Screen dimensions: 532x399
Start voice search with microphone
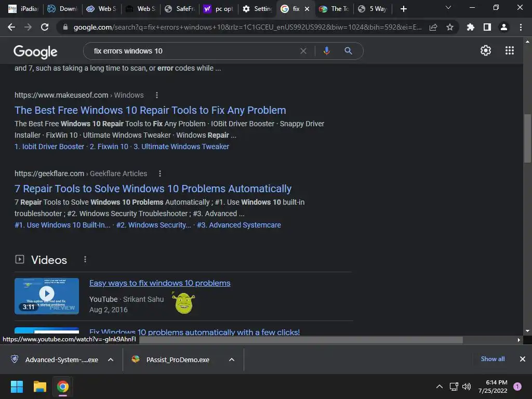click(326, 51)
